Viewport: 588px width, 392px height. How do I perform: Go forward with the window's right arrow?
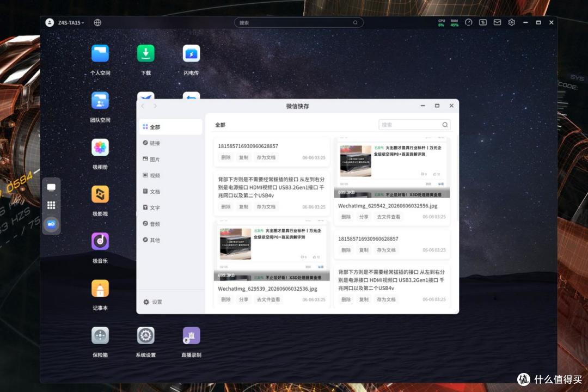pyautogui.click(x=155, y=106)
